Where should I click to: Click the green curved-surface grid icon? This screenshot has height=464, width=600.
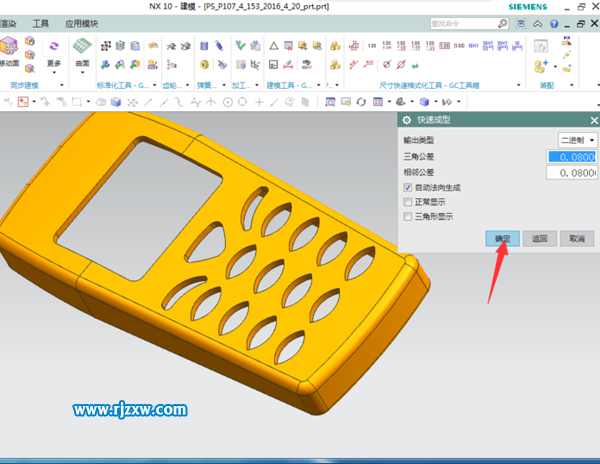click(82, 46)
